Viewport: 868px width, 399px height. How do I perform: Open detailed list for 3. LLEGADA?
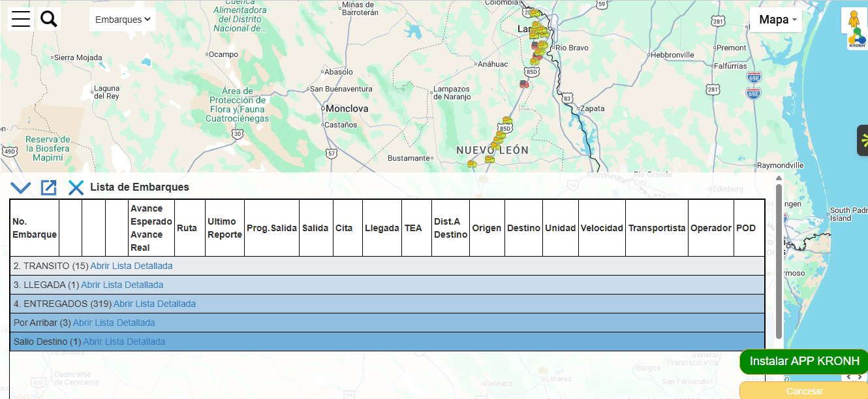pos(122,285)
